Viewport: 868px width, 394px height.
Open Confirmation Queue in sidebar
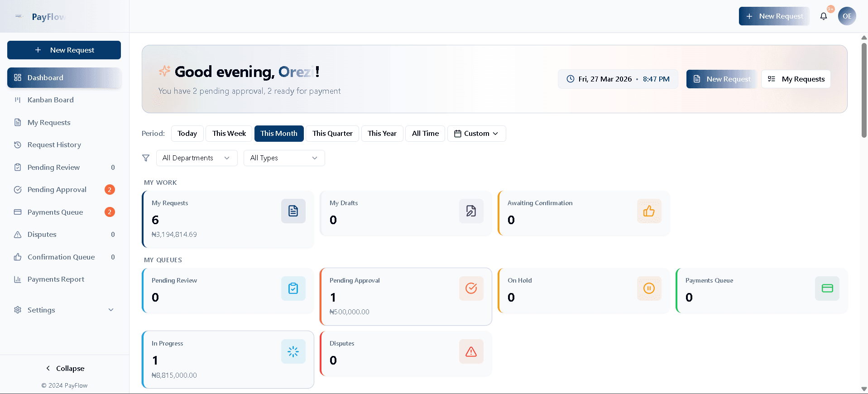point(64,257)
